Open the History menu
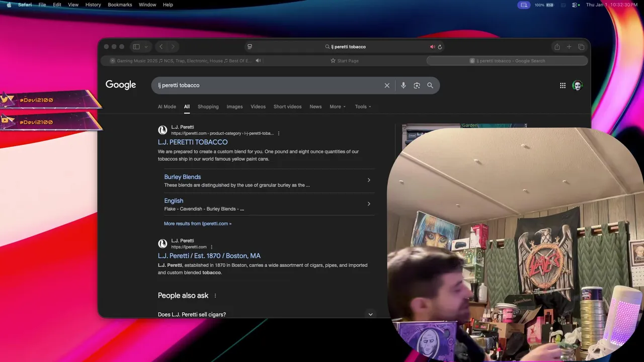The image size is (644, 362). [x=93, y=5]
